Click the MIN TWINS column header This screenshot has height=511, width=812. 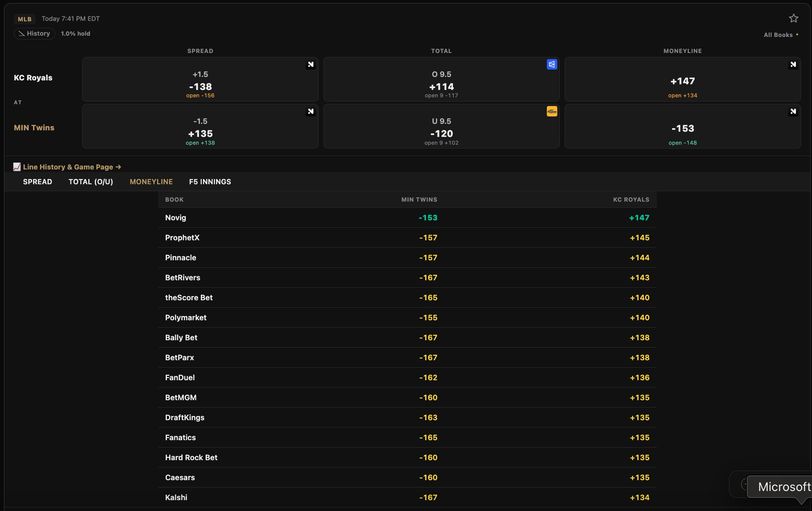[419, 199]
